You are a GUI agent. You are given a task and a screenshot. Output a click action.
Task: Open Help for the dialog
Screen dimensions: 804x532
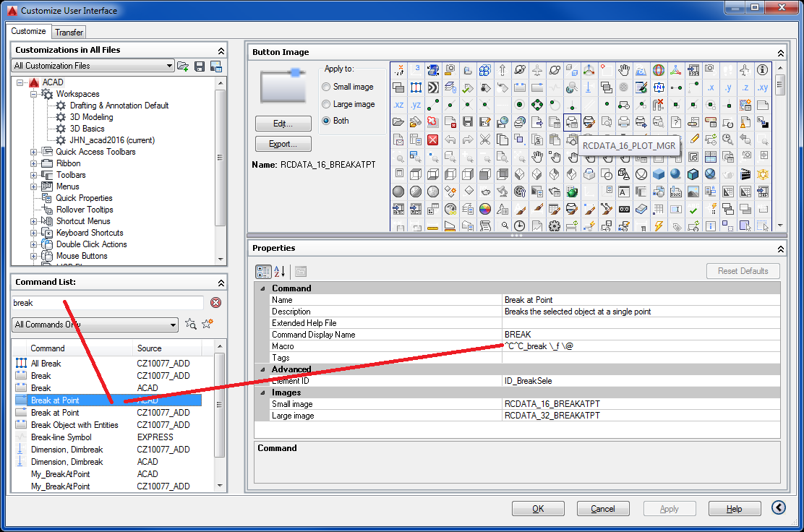[x=735, y=509]
